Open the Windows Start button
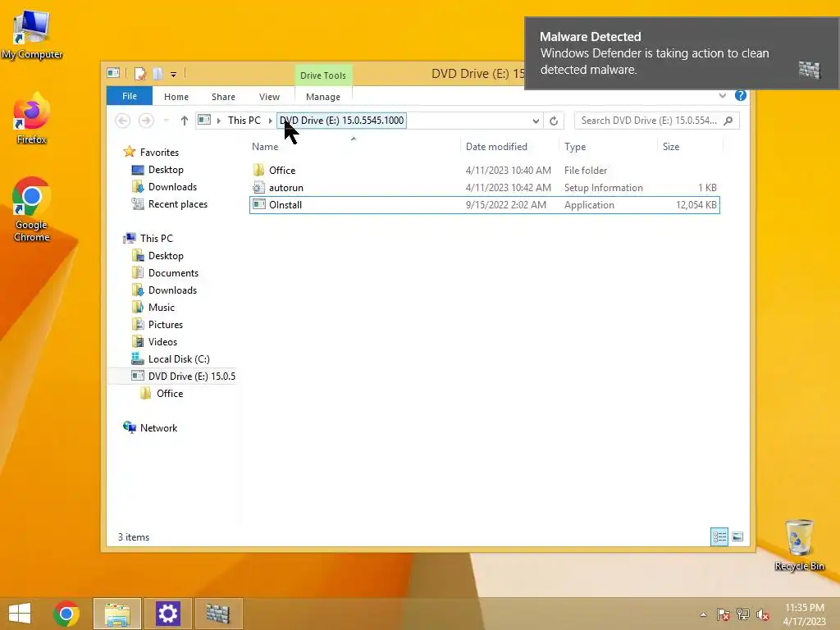The image size is (840, 630). point(20,614)
